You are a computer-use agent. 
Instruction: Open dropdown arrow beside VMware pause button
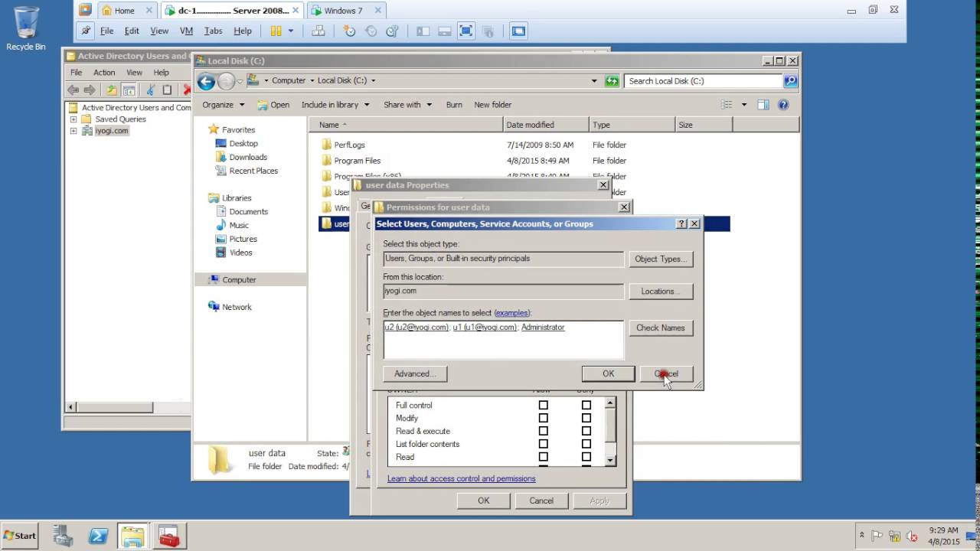(x=291, y=31)
